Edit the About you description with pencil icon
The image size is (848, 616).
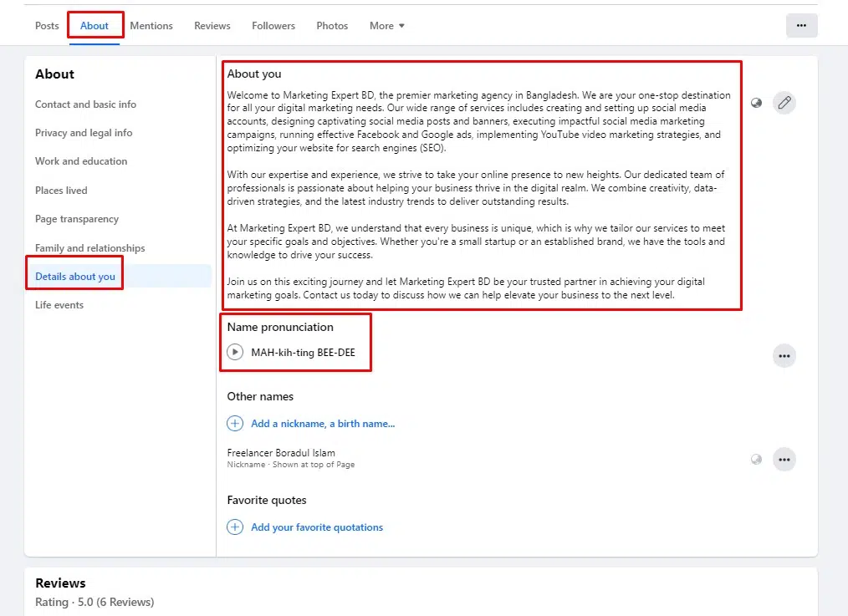pos(784,104)
